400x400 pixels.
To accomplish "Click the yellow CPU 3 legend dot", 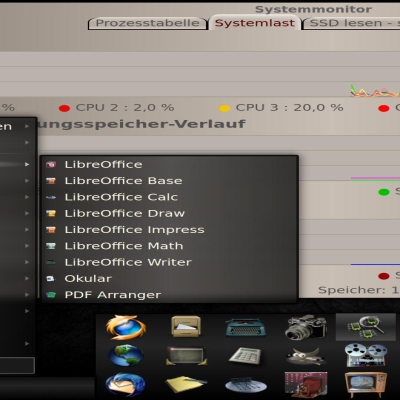I will 224,108.
